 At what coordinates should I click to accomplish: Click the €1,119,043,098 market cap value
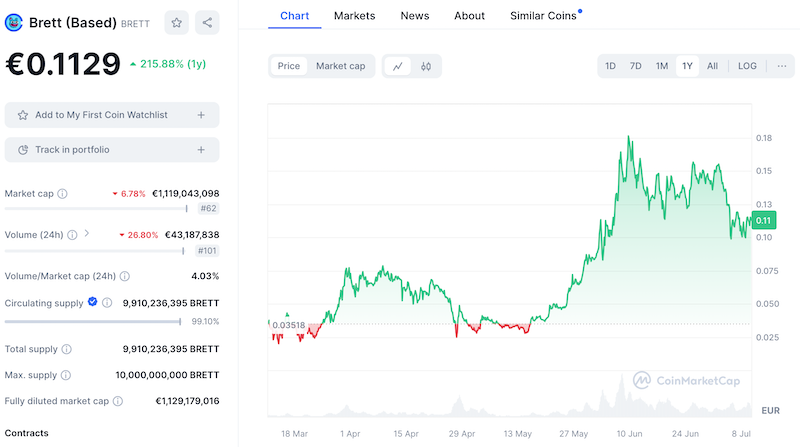click(x=186, y=193)
